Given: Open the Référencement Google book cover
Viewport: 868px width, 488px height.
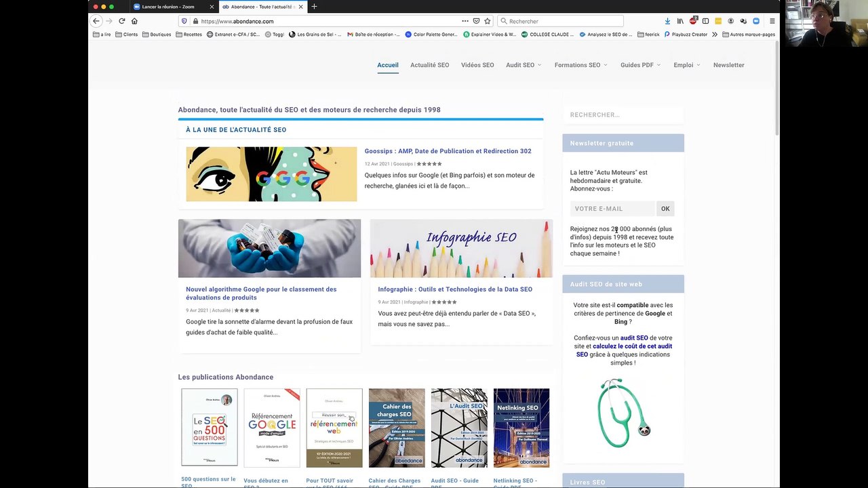Looking at the screenshot, I should point(272,428).
